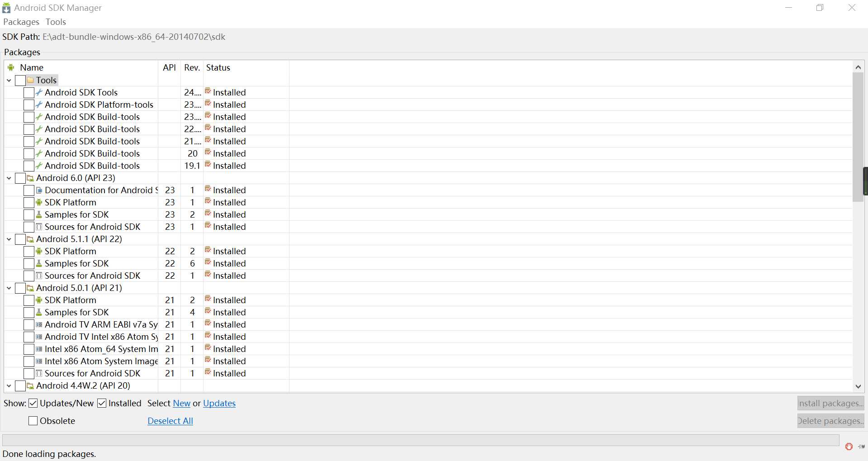Click API 22 Samples for SDK flask icon
The image size is (868, 461).
(x=39, y=263)
